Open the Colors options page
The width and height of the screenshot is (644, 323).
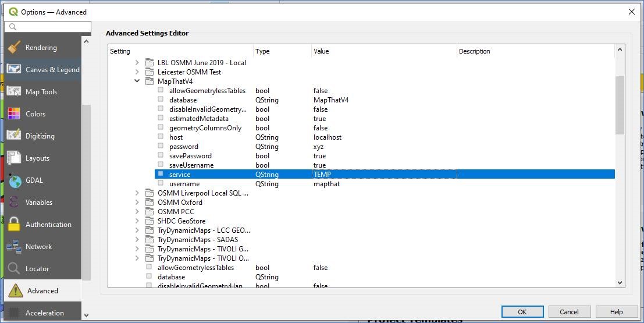(x=42, y=114)
